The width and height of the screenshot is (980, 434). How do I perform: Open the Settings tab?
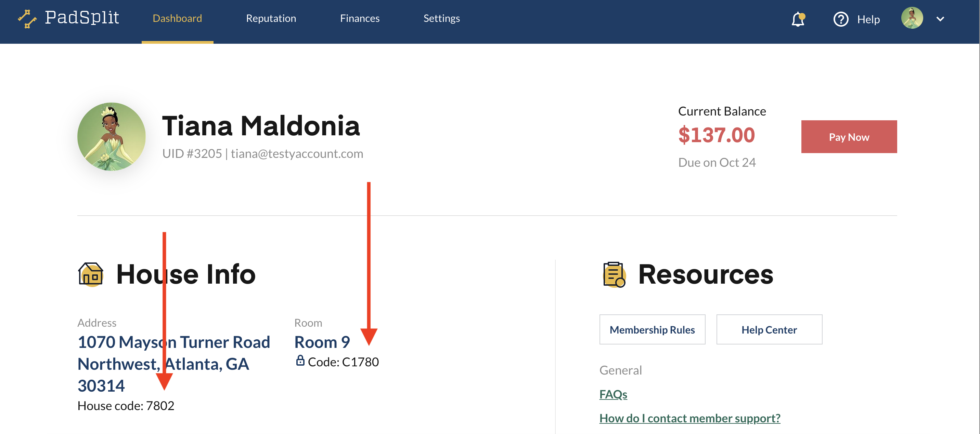[x=441, y=18]
